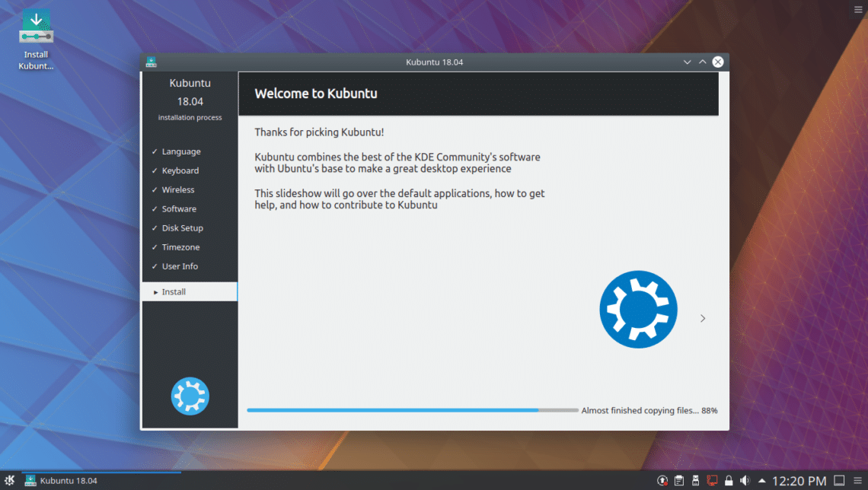Open the panel settings menu icon
The height and width of the screenshot is (490, 868).
coord(857,481)
